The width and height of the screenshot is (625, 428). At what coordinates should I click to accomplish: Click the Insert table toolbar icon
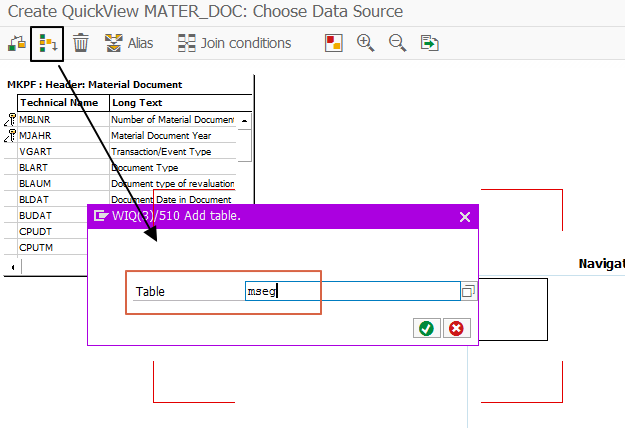point(48,43)
